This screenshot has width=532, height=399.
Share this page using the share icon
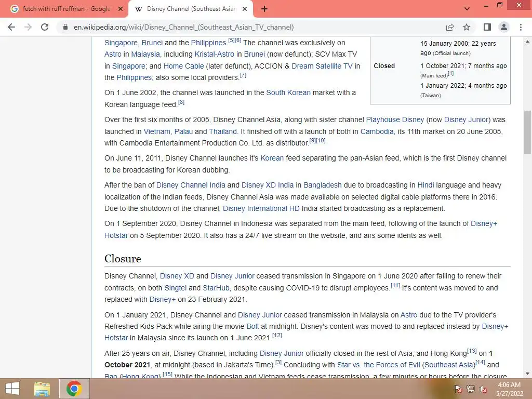[450, 27]
